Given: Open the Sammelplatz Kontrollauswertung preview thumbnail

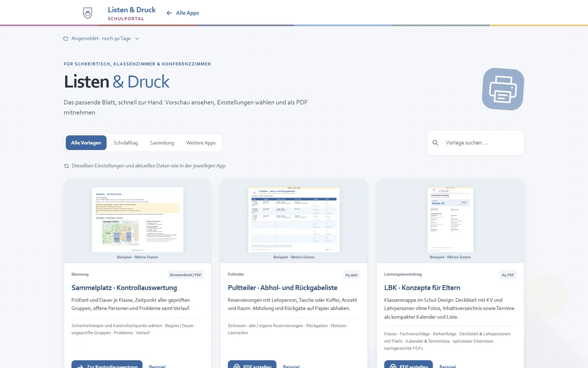Looking at the screenshot, I should [137, 220].
